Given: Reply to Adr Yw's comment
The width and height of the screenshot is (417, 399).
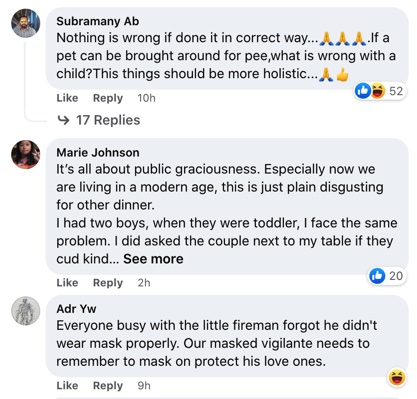Looking at the screenshot, I should [x=108, y=385].
